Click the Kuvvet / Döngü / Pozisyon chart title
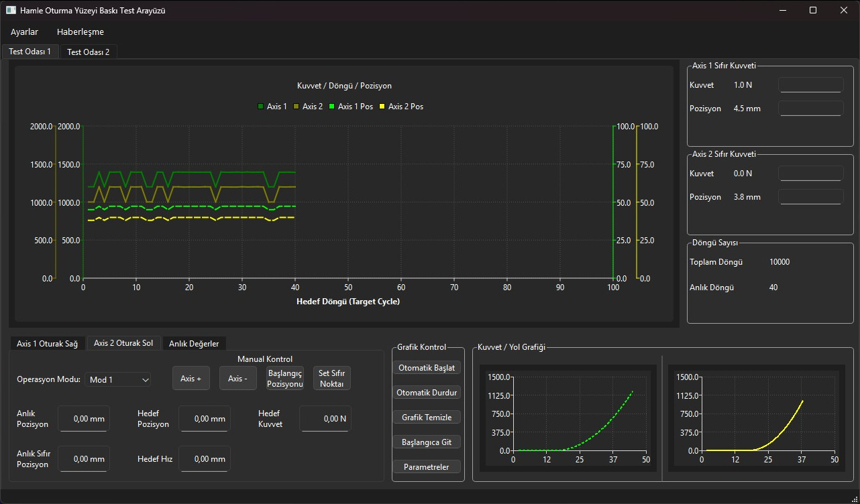This screenshot has width=860, height=504. point(344,86)
